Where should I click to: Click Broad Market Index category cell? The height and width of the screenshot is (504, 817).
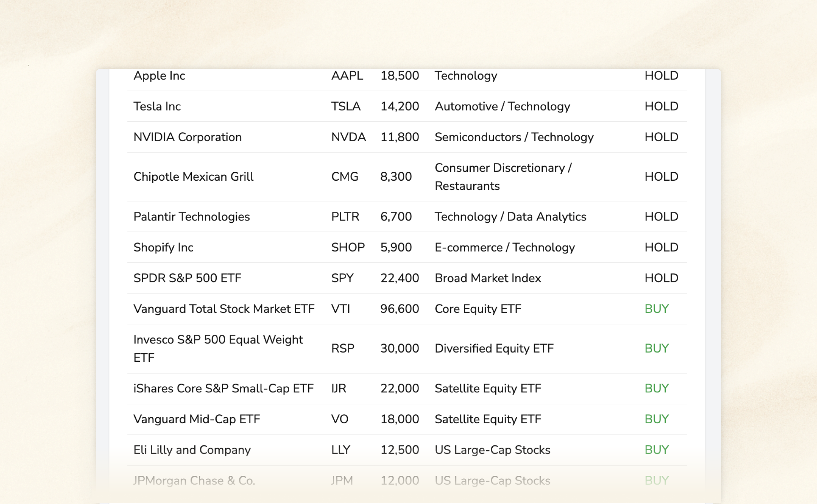coord(488,278)
